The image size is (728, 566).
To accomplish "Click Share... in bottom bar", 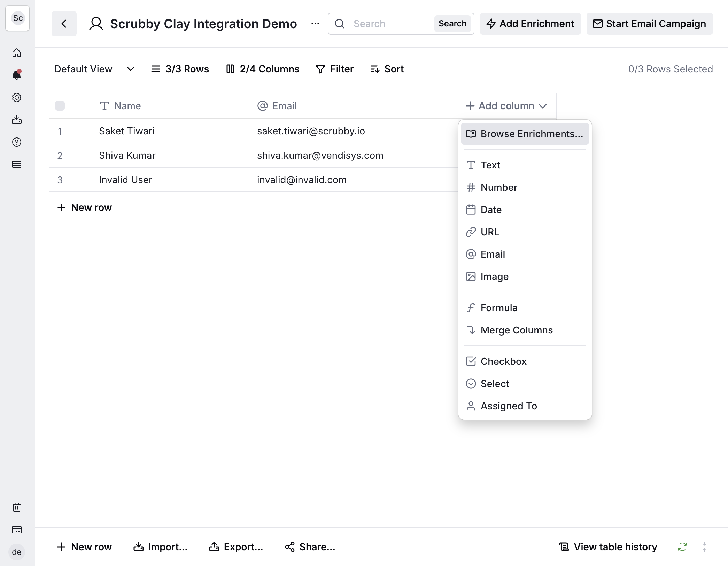I will tap(310, 547).
